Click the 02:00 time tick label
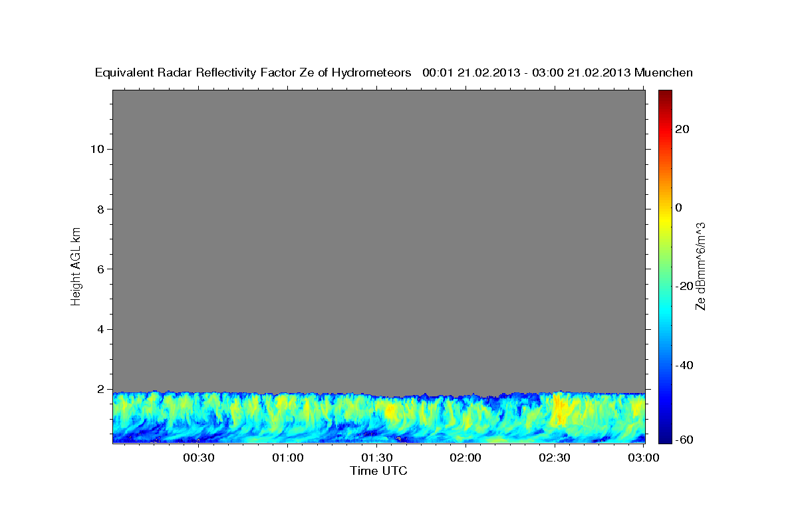The image size is (798, 532). pyautogui.click(x=465, y=458)
